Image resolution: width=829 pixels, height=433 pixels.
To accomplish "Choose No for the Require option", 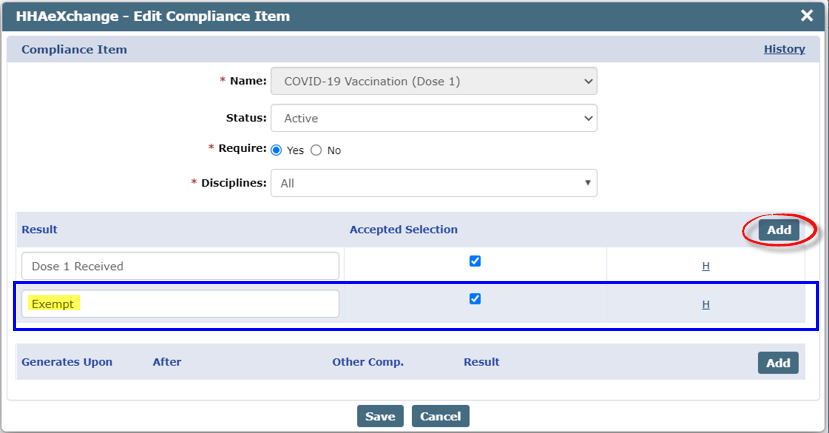I will (x=316, y=150).
